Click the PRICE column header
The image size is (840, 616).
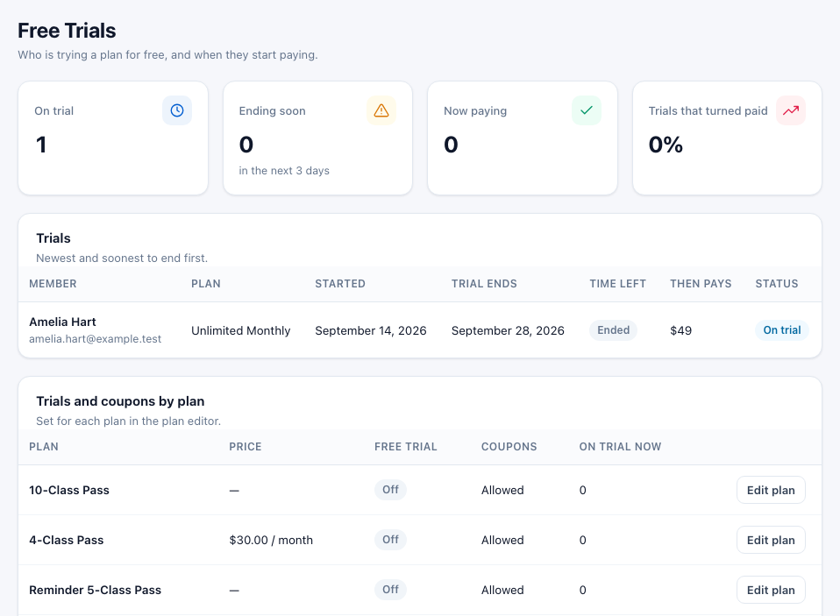tap(245, 446)
